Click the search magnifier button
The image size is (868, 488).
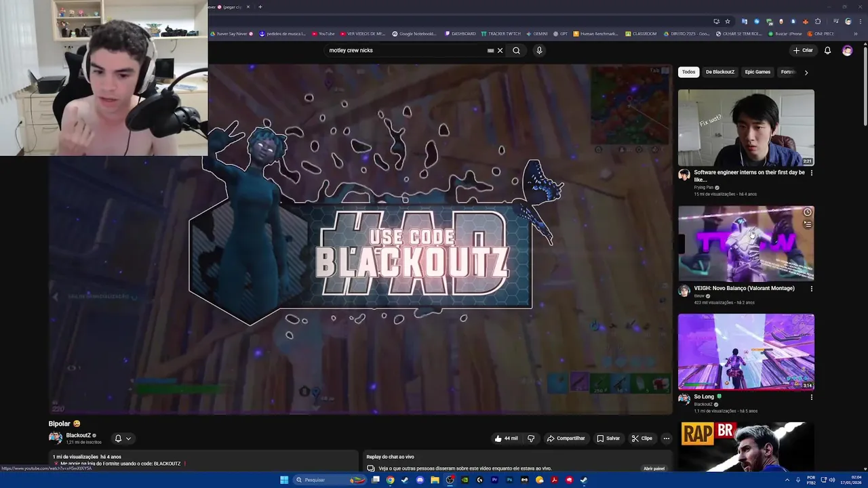pyautogui.click(x=516, y=50)
